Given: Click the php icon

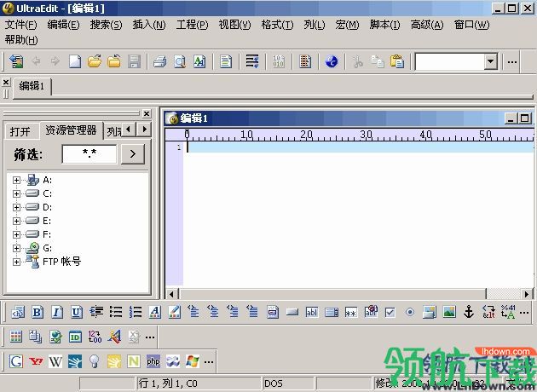Looking at the screenshot, I should click(153, 361).
